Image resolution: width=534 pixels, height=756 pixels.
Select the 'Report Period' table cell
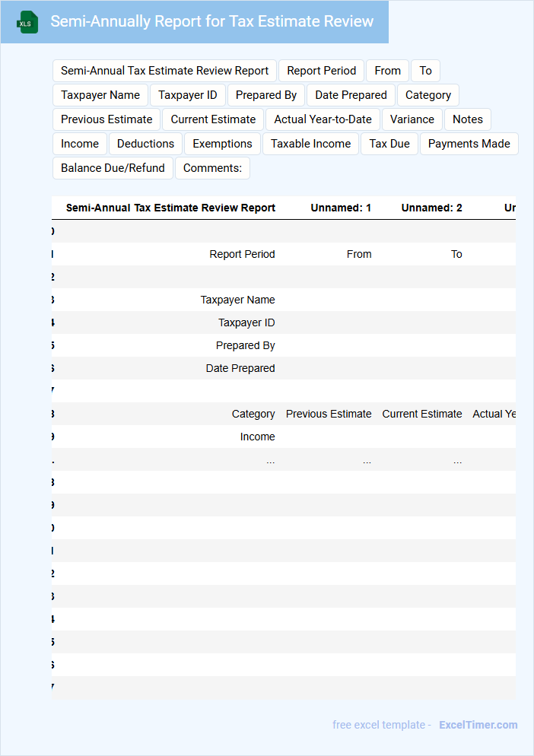tap(242, 254)
